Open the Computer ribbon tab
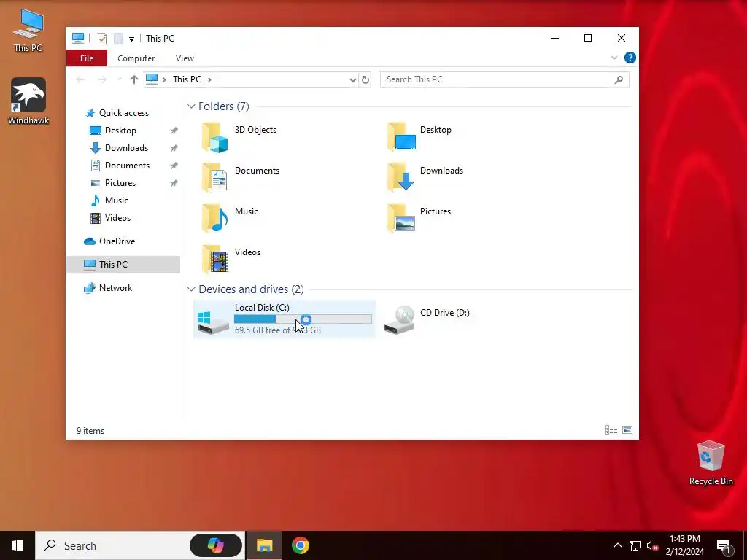Viewport: 747px width, 560px height. coord(136,58)
